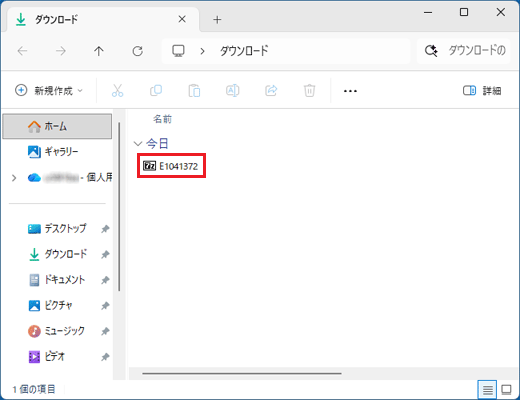
Task: Expand the address bar breadcrumb chevron
Action: coord(202,51)
